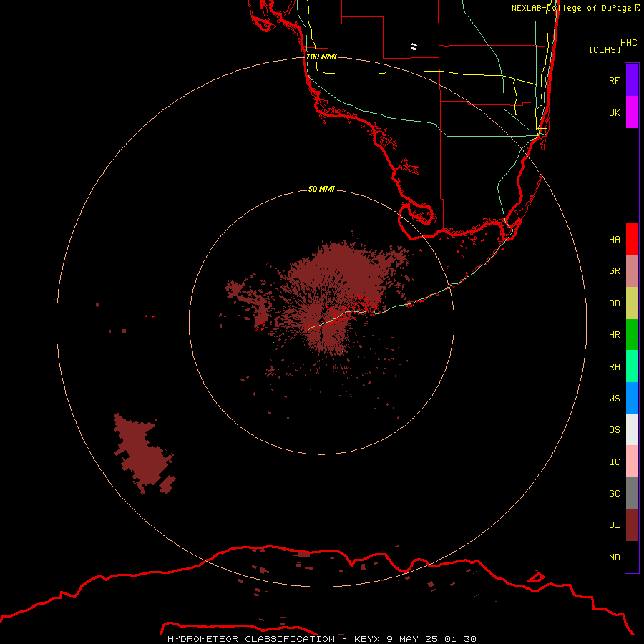The width and height of the screenshot is (644, 644).
Task: Click the BI legend label
Action: [614, 525]
